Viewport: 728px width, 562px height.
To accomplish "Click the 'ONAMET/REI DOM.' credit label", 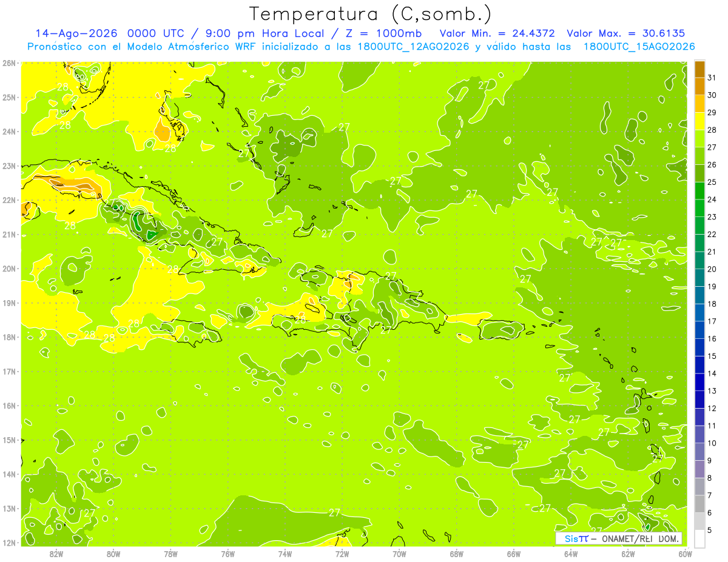I will (x=639, y=538).
